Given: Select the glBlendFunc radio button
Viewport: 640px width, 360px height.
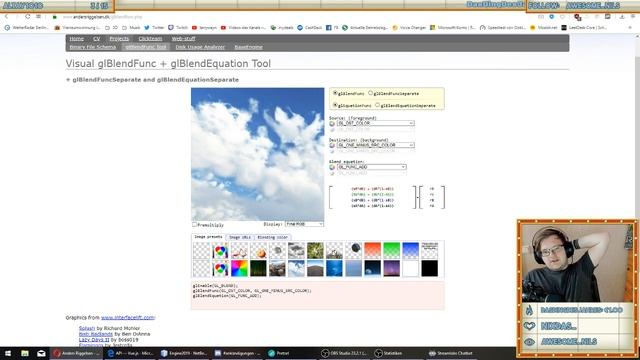Looking at the screenshot, I should click(335, 93).
